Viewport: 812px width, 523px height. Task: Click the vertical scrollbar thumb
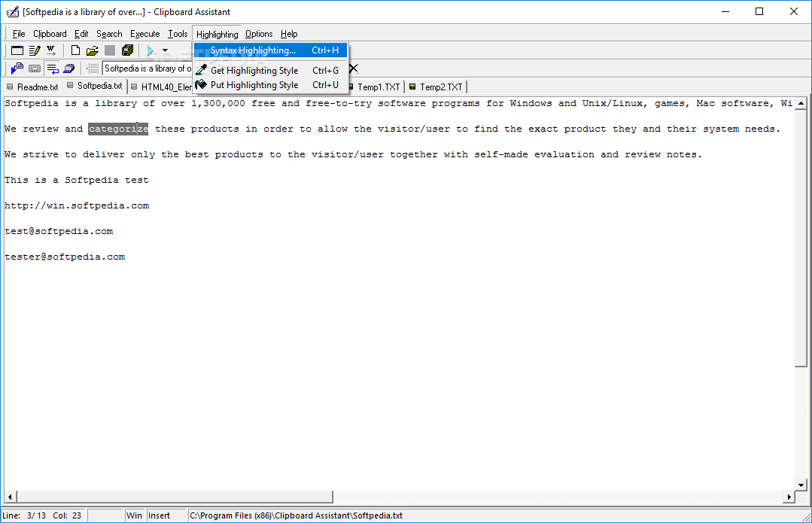[801, 238]
